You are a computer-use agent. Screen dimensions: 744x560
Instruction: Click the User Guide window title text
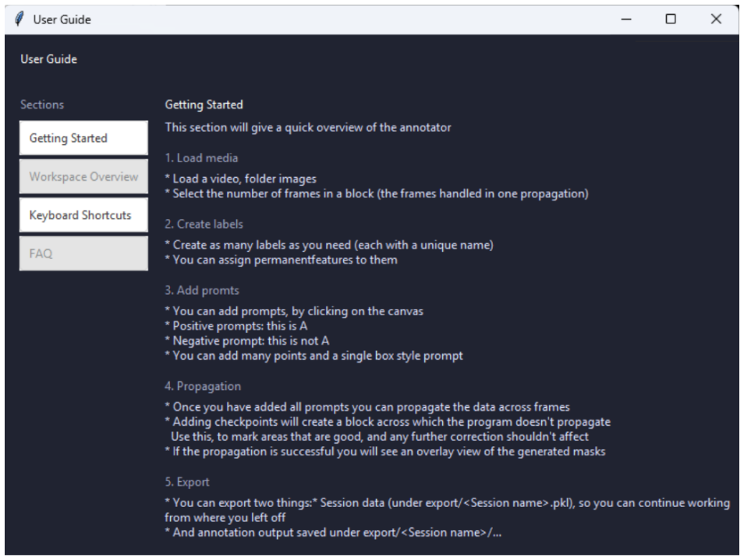click(62, 20)
